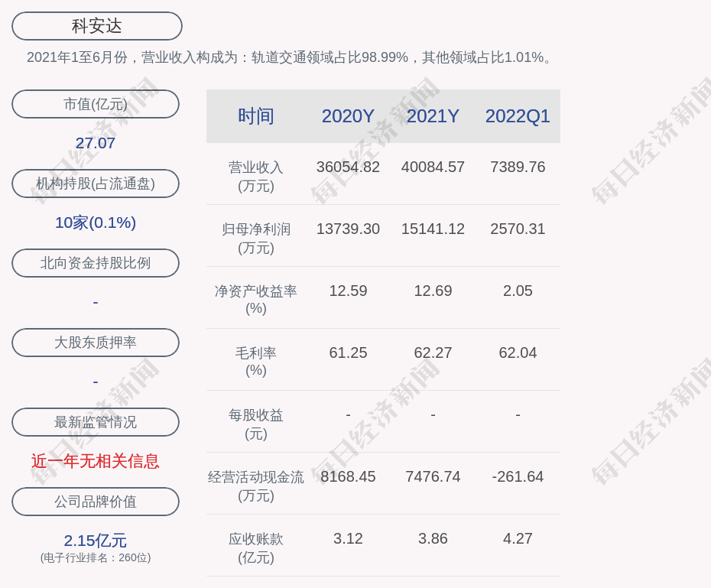
Task: Click revenue value 7389.76
Action: coord(518,167)
